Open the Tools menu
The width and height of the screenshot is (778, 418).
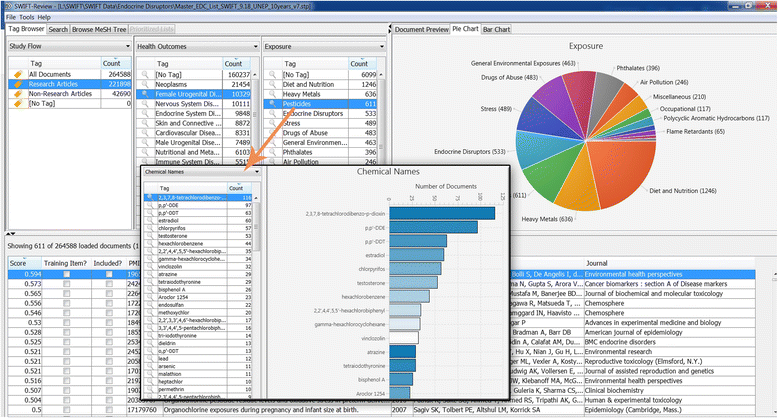27,17
